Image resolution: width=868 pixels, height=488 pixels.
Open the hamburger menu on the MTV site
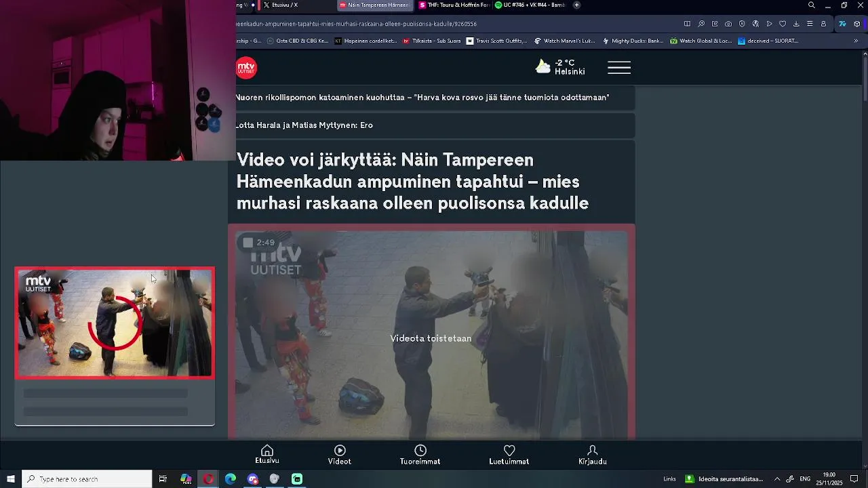pos(619,68)
